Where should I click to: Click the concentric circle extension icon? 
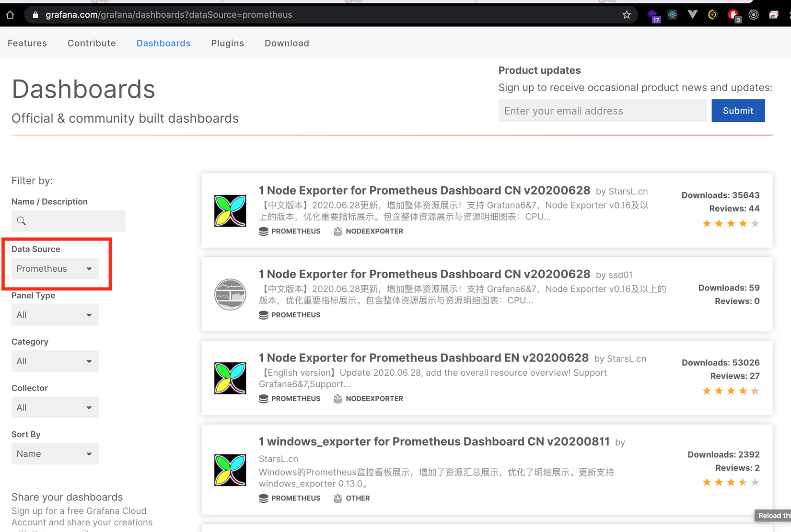pos(754,15)
